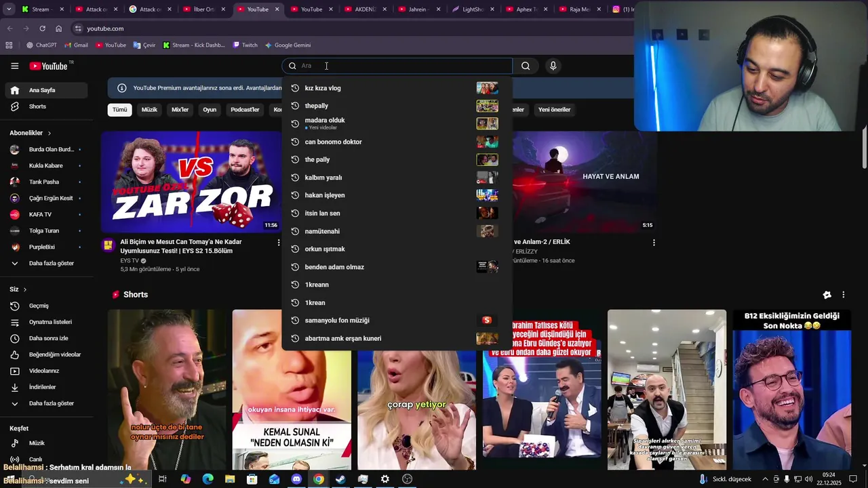Viewport: 868px width, 488px height.
Task: Choose the 'thepally' search suggestion
Action: coord(397,106)
